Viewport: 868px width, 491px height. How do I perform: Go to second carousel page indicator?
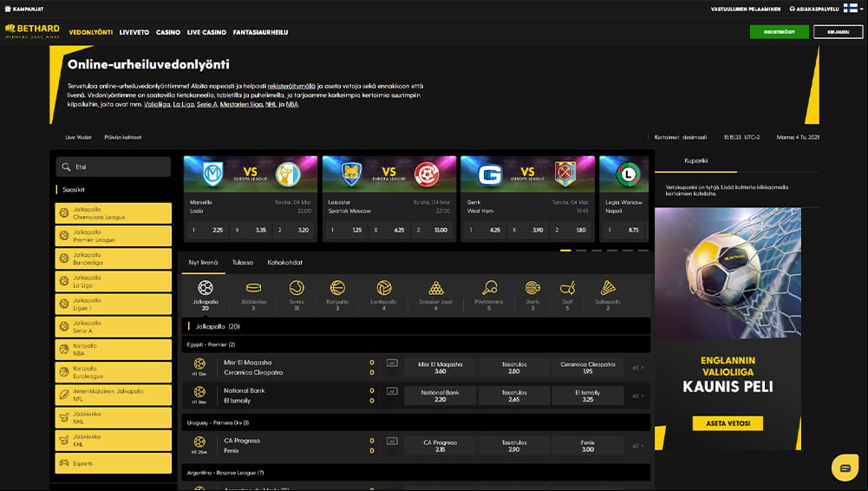581,250
